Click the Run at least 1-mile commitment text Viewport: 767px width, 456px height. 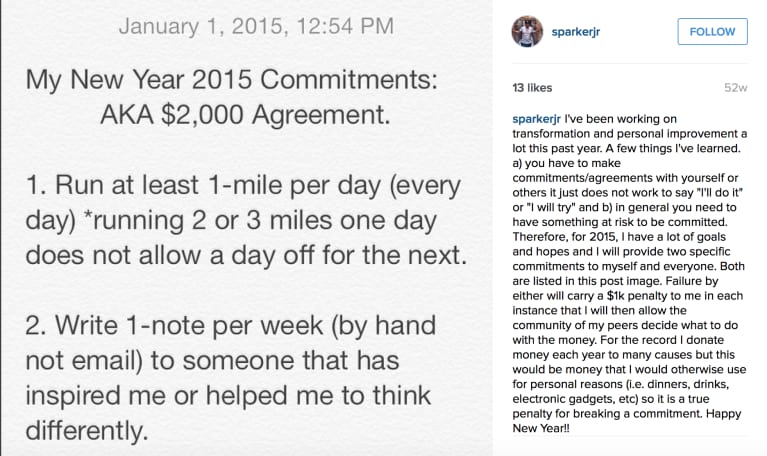pos(243,185)
